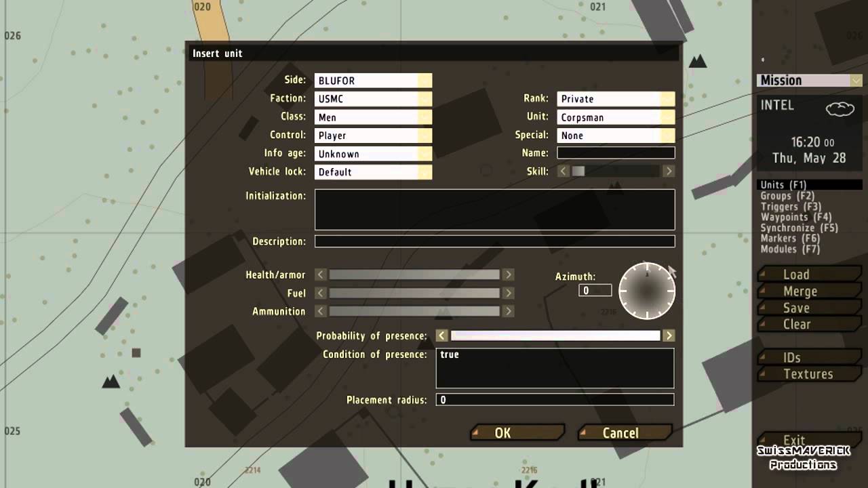Open INTEL panel time 16:20

(x=812, y=142)
